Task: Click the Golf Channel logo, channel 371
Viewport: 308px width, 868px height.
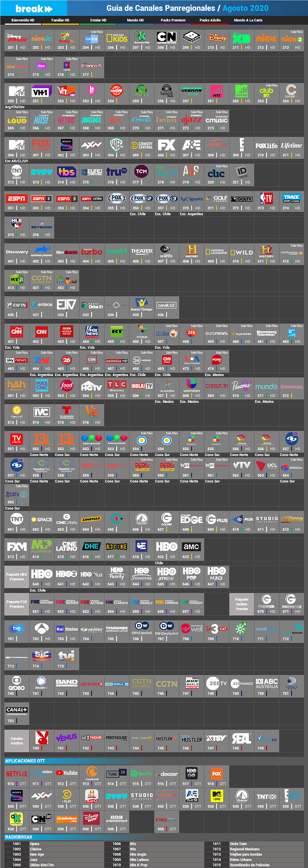Action: click(x=216, y=198)
